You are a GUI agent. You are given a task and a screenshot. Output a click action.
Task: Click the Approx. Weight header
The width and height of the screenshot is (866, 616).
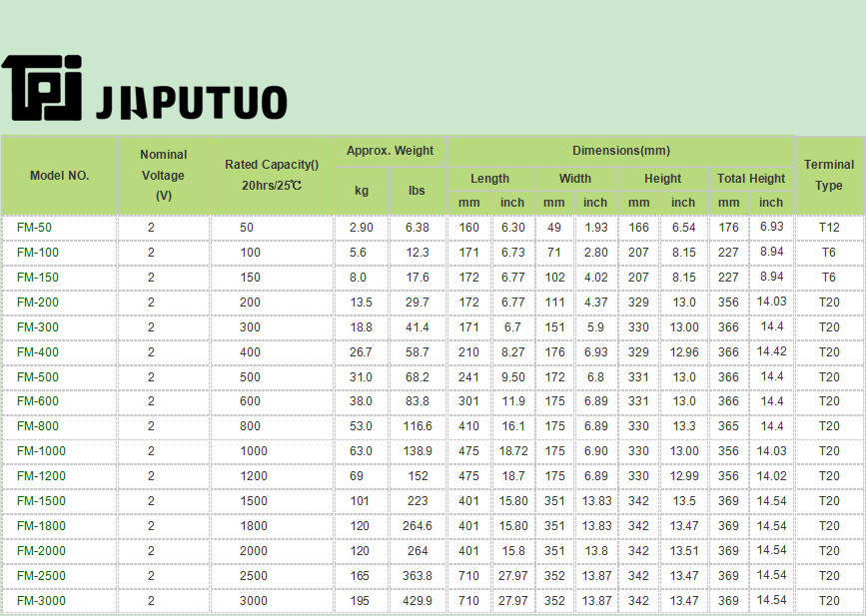pos(390,151)
